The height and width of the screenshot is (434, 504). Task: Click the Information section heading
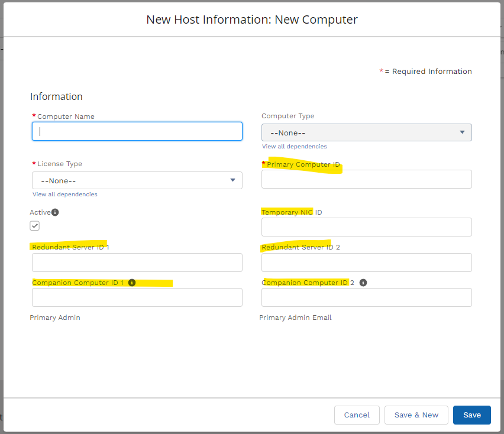pyautogui.click(x=56, y=96)
